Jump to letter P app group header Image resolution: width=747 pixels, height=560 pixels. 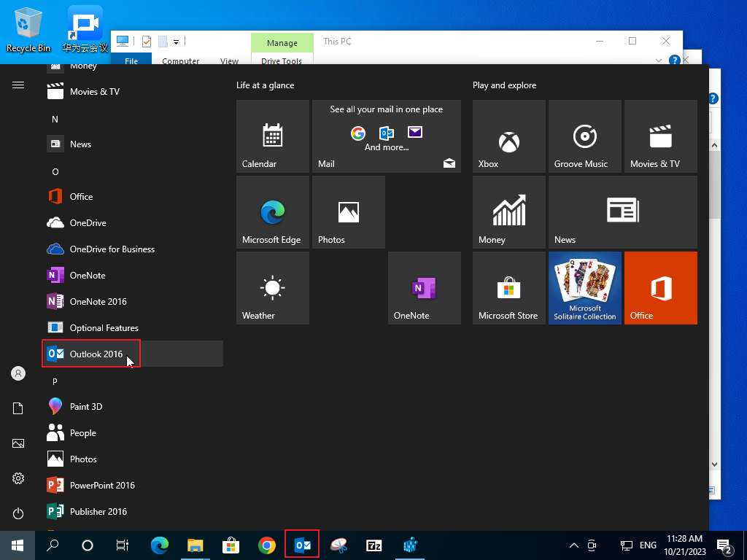pyautogui.click(x=55, y=381)
